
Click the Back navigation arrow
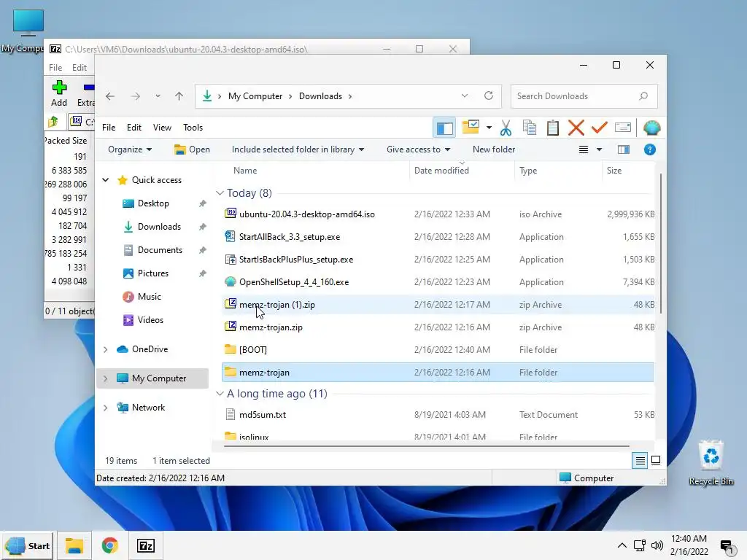tap(110, 96)
